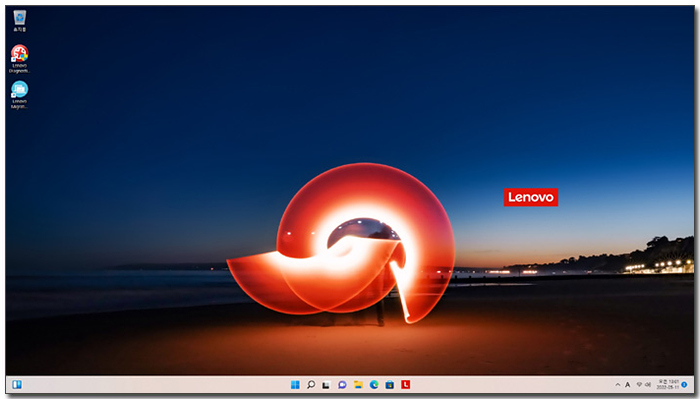Screen dimensions: 700x399
Task: Expand the hidden system tray icons chevron
Action: pos(617,385)
